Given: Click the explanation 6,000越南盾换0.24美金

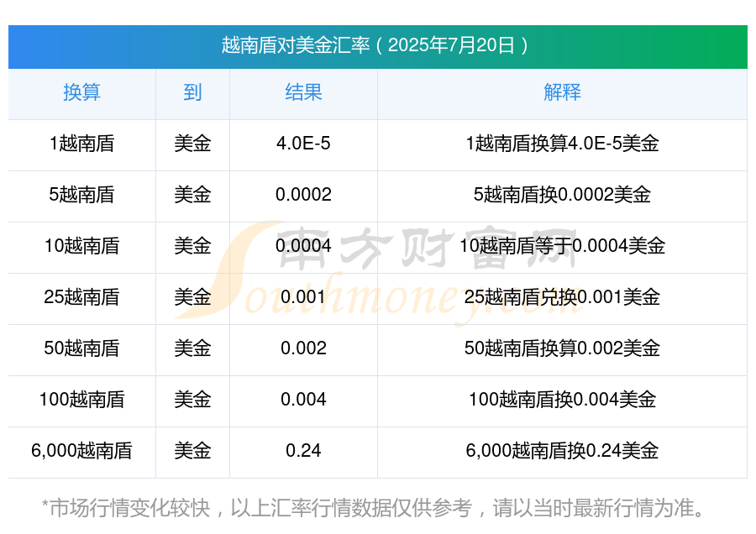Looking at the screenshot, I should point(562,451).
